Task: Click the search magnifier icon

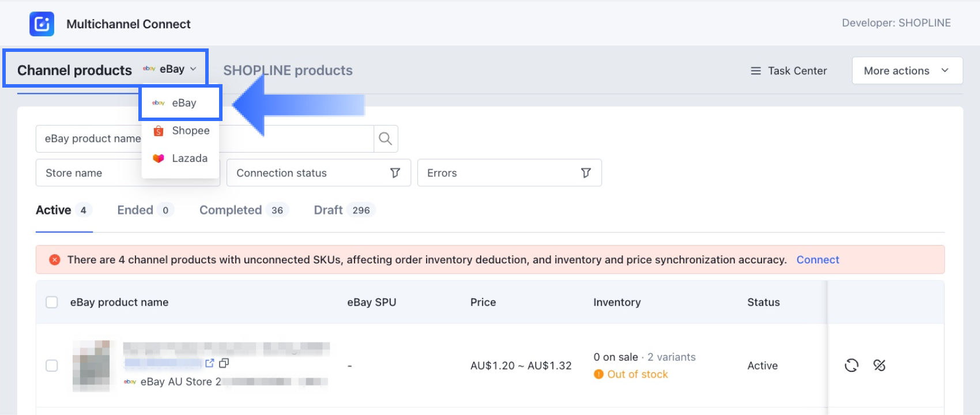Action: (x=385, y=138)
